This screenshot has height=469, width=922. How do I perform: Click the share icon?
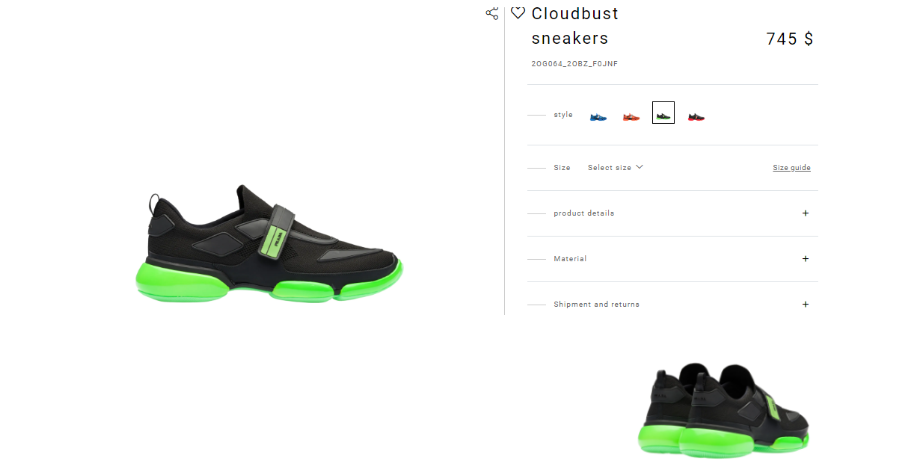pos(492,13)
